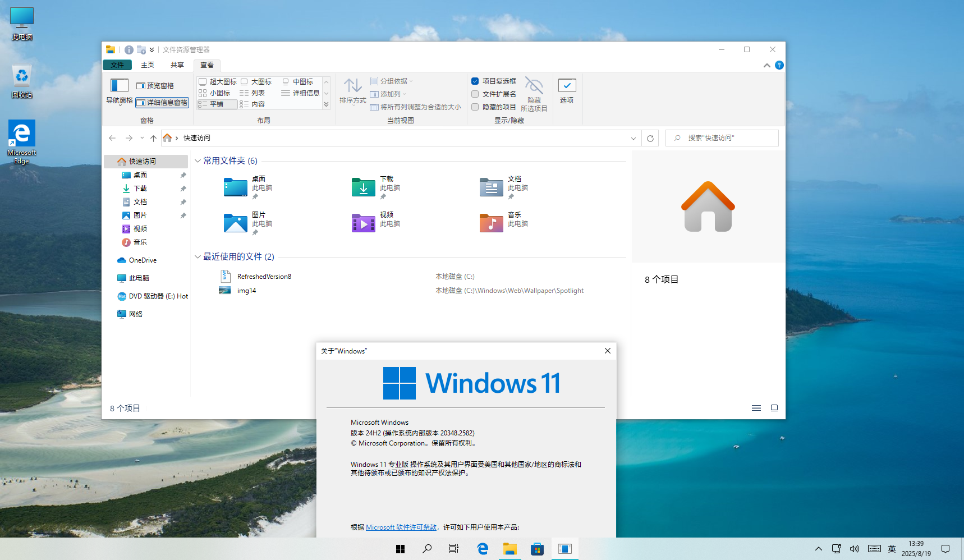
Task: Enable hidden items checkbox
Action: 475,107
